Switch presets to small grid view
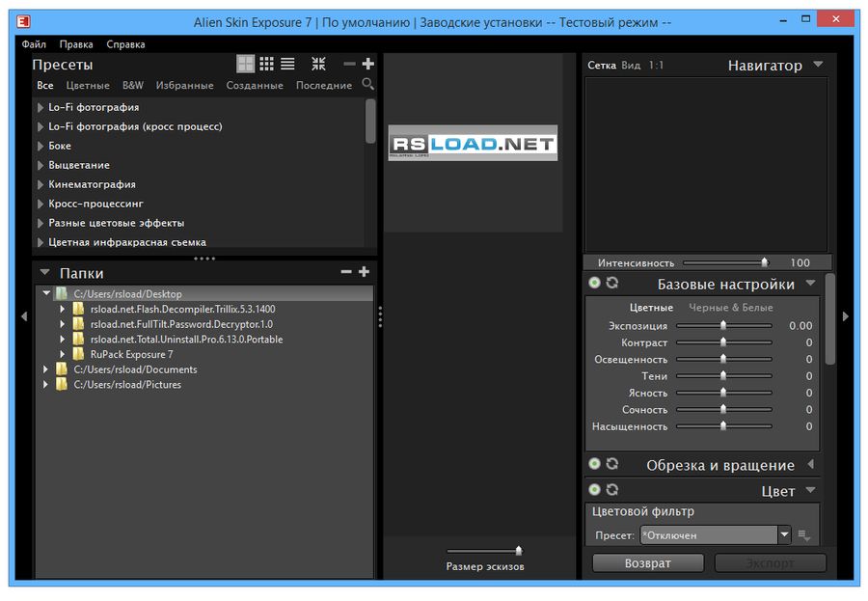The width and height of the screenshot is (868, 601). coord(267,65)
